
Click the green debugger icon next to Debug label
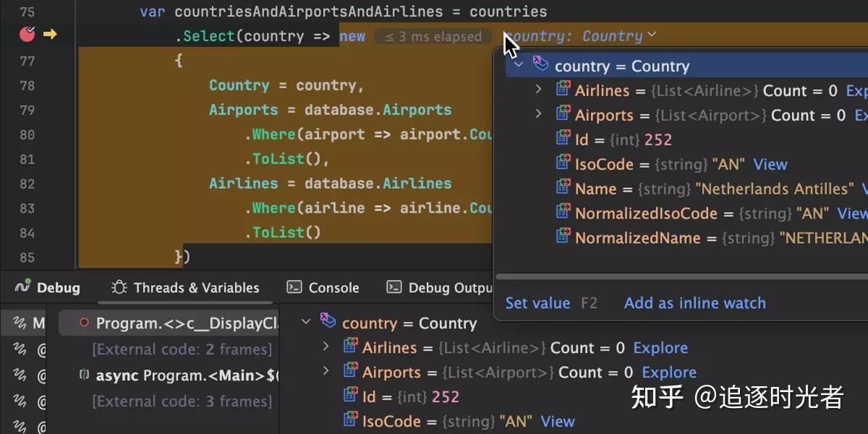22,287
